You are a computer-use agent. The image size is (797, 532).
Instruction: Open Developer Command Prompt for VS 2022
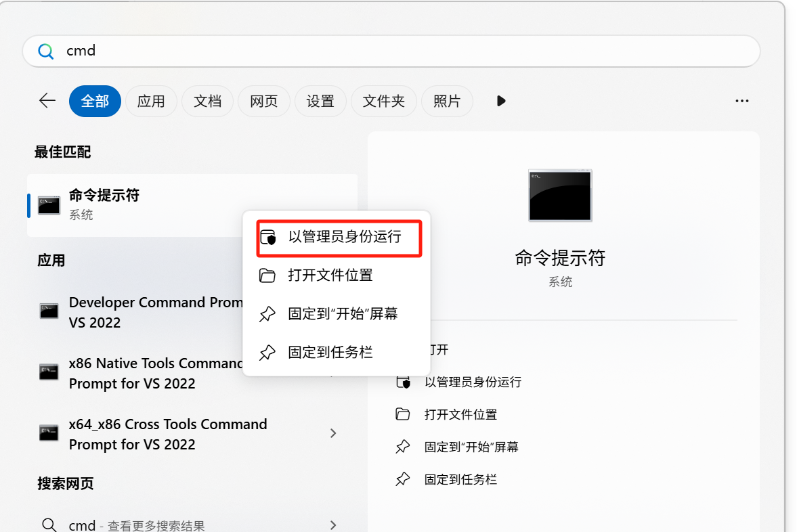(156, 312)
